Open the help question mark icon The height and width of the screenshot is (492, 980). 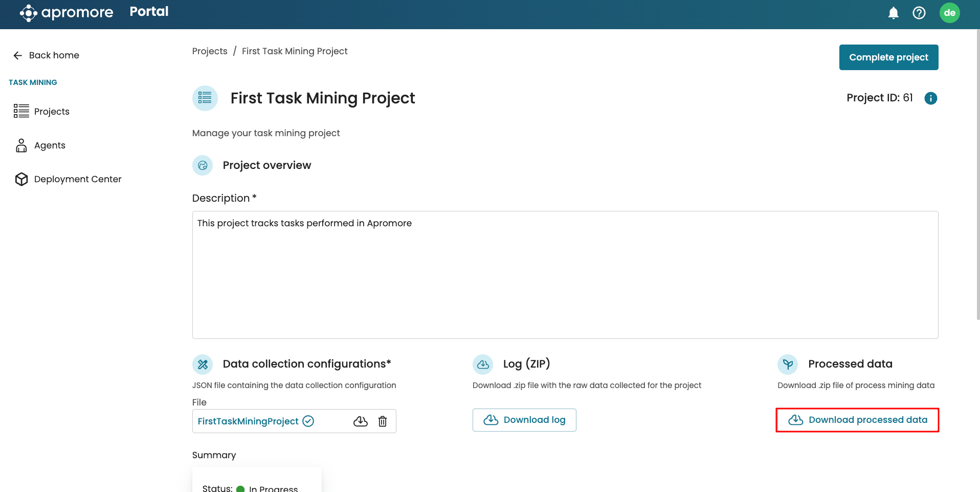tap(919, 13)
